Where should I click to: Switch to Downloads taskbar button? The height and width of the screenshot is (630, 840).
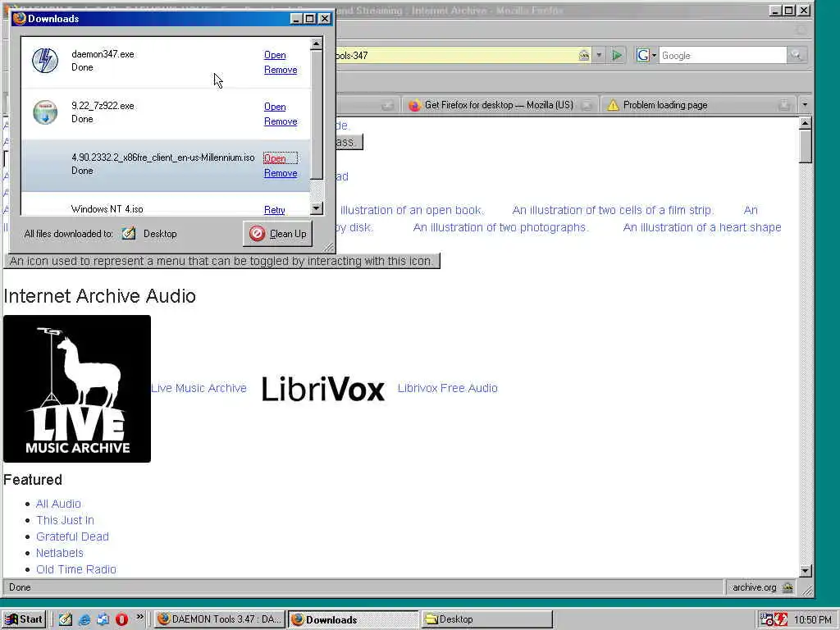(353, 619)
